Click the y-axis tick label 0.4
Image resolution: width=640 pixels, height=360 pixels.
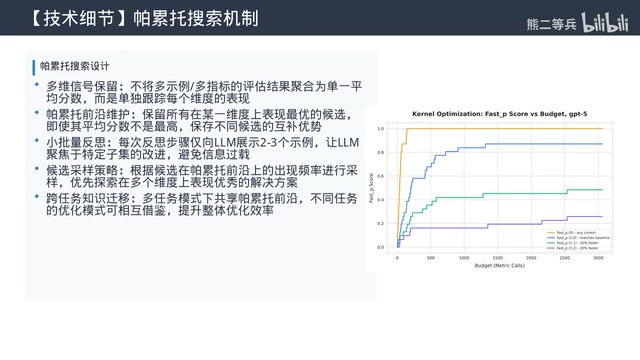click(380, 200)
